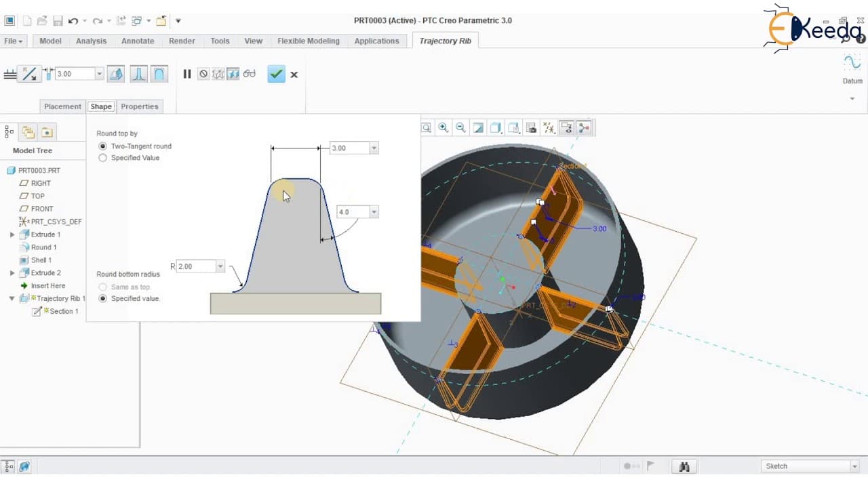Select Specified Value round top radio button
868x488 pixels.
click(103, 158)
